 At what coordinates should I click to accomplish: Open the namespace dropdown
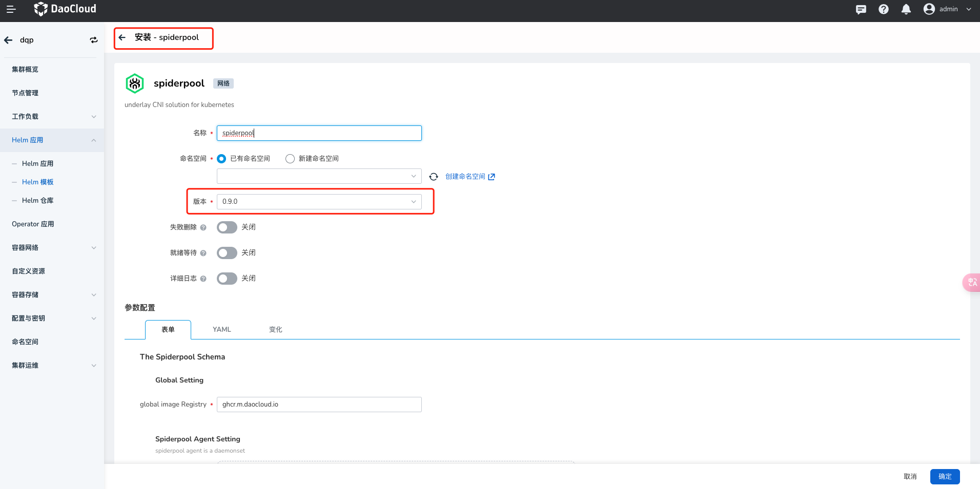click(x=319, y=176)
